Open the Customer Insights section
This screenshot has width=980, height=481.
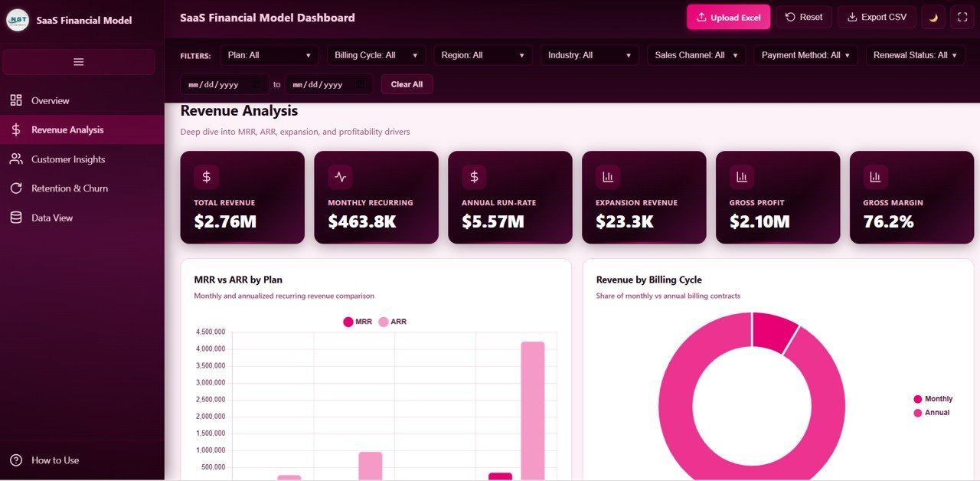click(x=68, y=159)
